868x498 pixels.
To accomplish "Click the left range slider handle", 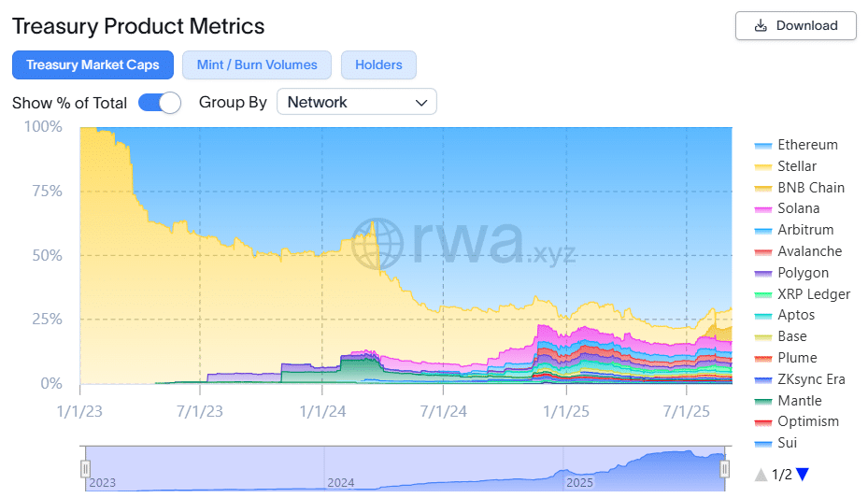I will pos(85,469).
